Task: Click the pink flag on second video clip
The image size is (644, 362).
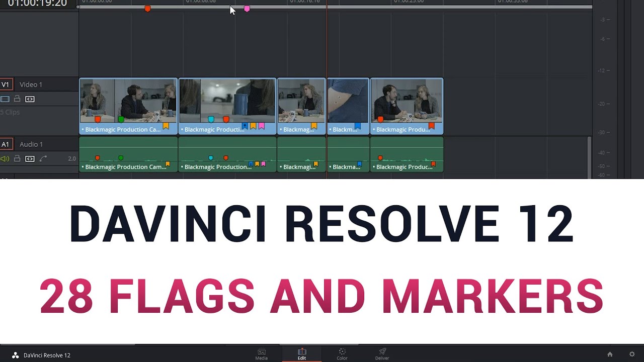Action: click(261, 126)
